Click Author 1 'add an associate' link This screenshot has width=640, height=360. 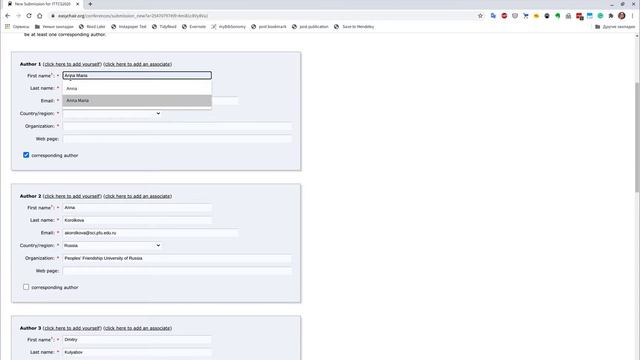click(138, 64)
